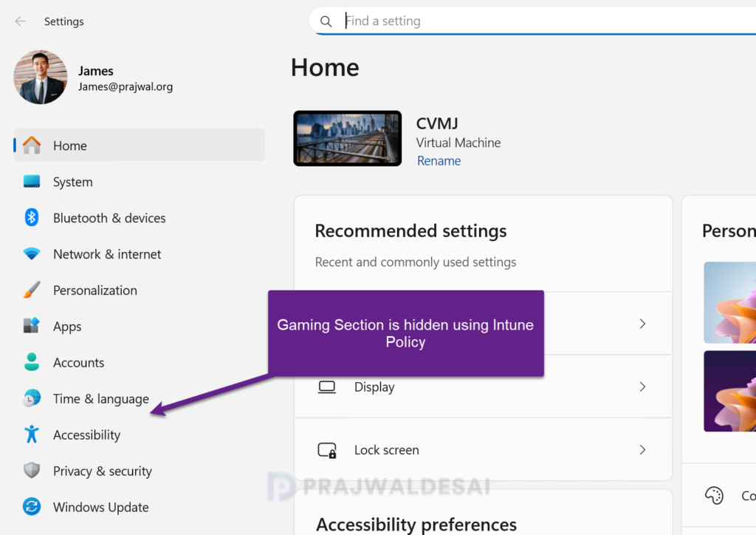
Task: Open Accounts settings
Action: (x=139, y=362)
